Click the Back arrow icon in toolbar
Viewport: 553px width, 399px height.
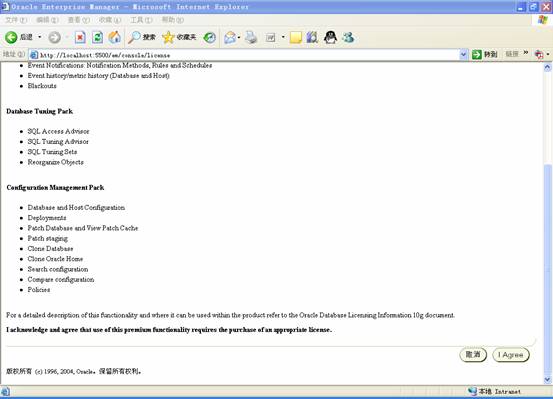click(x=11, y=37)
